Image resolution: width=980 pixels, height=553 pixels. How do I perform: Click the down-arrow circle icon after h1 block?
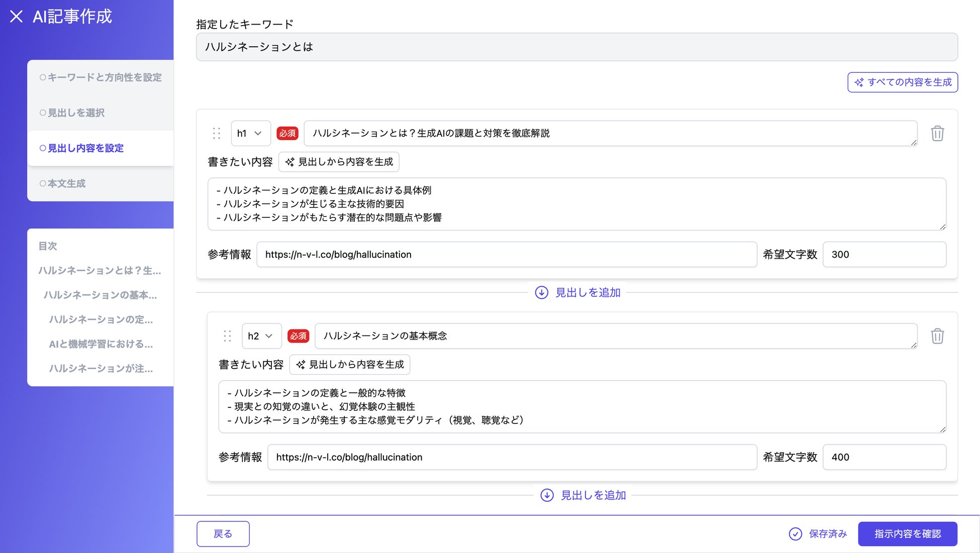coord(541,292)
